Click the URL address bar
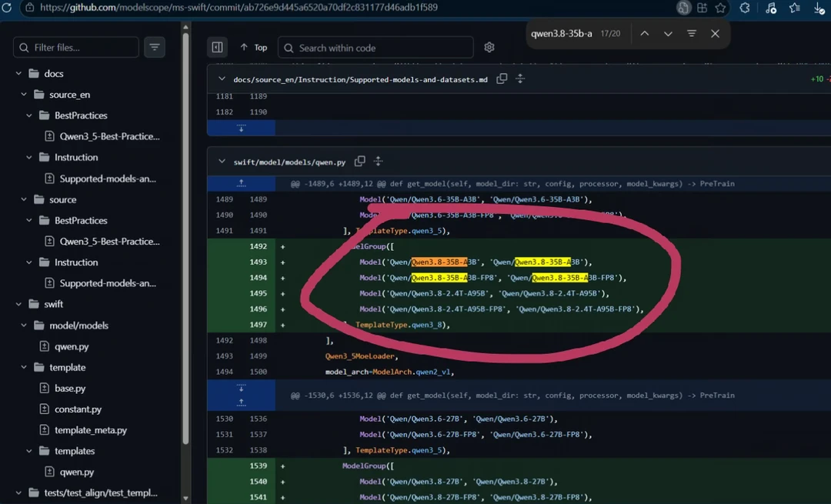Image resolution: width=831 pixels, height=504 pixels. pos(239,8)
